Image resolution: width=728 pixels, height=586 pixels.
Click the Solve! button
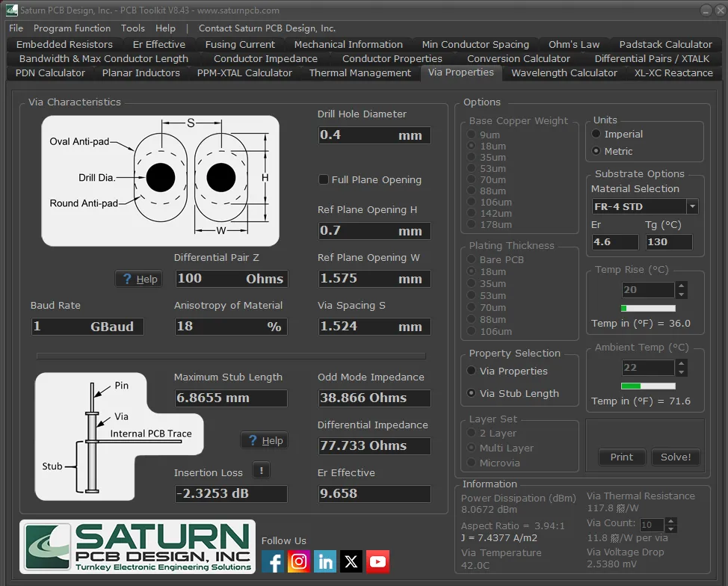[x=676, y=457]
